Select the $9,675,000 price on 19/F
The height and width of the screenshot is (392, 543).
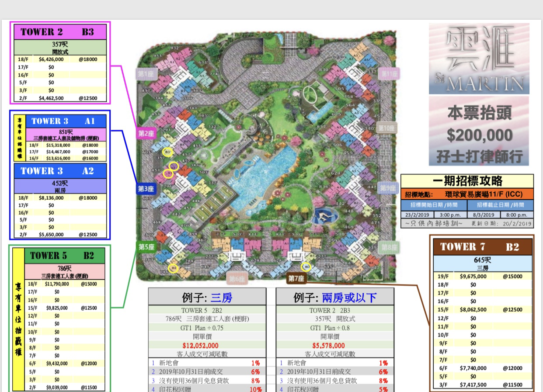point(473,276)
